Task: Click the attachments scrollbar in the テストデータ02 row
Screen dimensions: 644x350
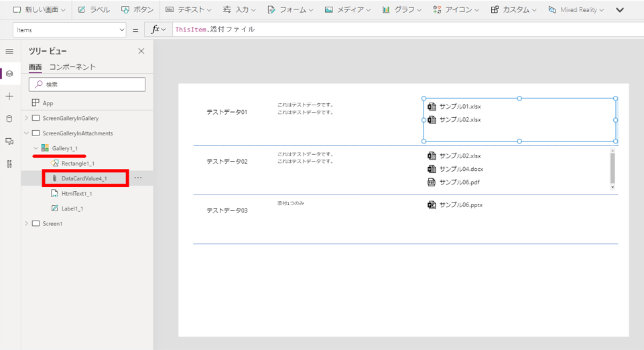Action: pos(613,169)
